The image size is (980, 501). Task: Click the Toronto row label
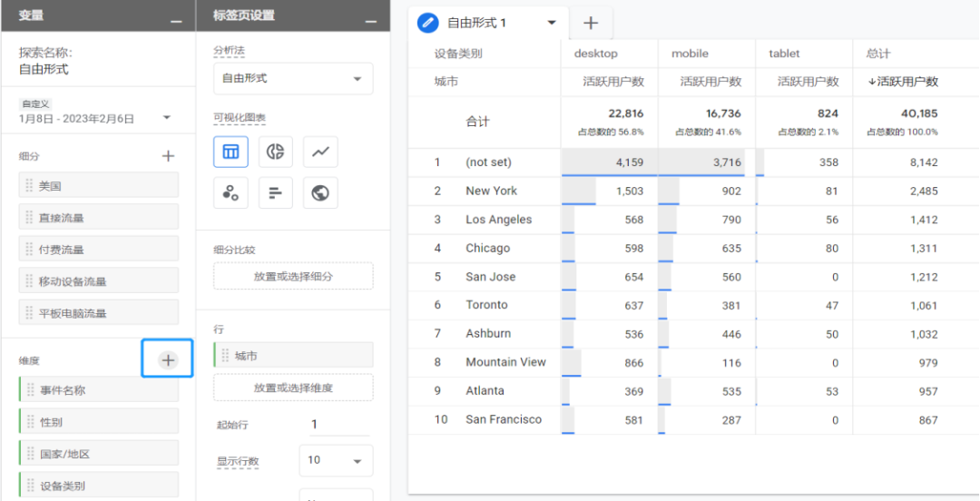click(x=486, y=305)
